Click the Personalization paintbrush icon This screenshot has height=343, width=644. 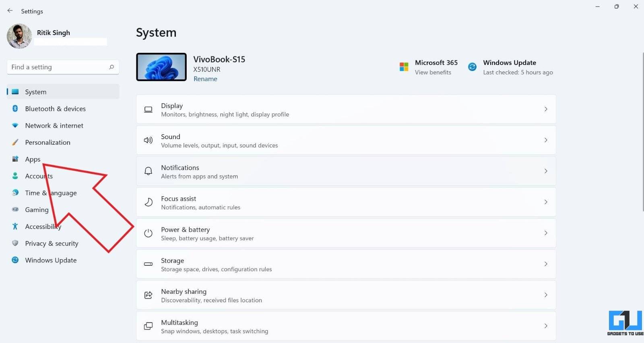click(x=15, y=142)
